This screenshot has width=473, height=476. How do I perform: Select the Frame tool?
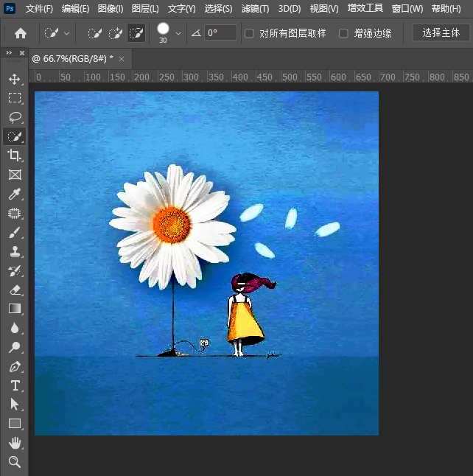(x=15, y=175)
